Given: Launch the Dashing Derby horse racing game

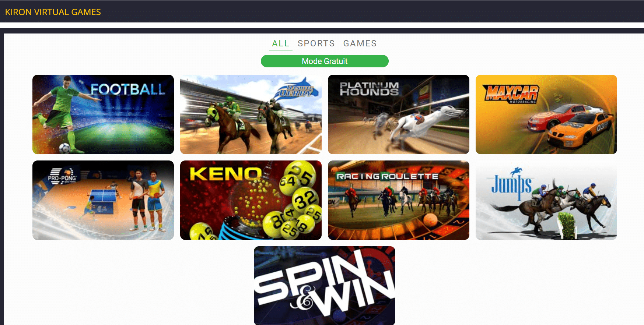Looking at the screenshot, I should tap(251, 114).
